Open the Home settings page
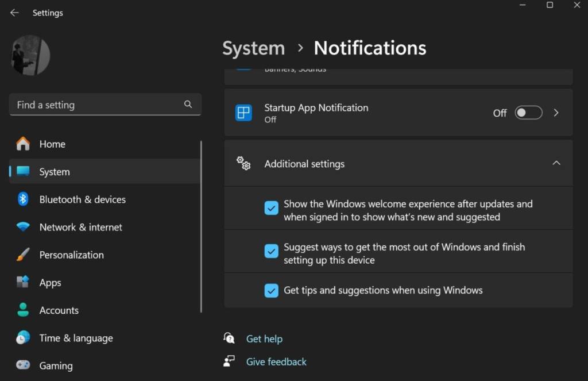The width and height of the screenshot is (588, 381). pyautogui.click(x=52, y=144)
